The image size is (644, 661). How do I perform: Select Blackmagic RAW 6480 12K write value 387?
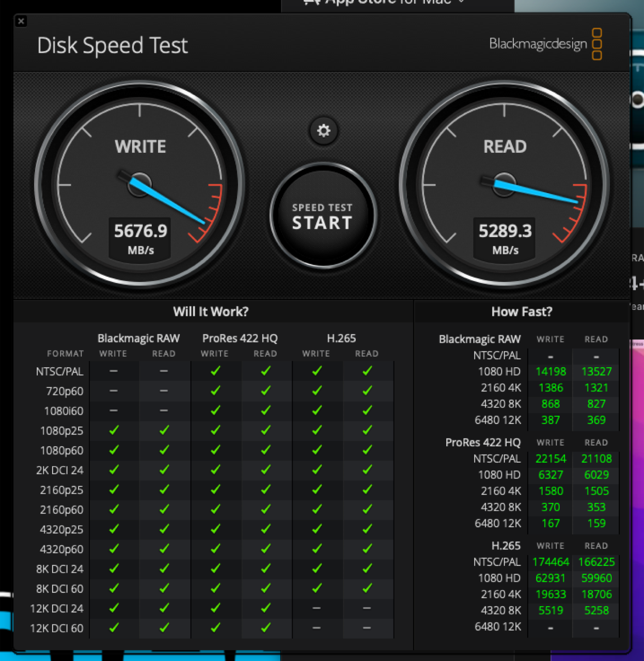(551, 420)
